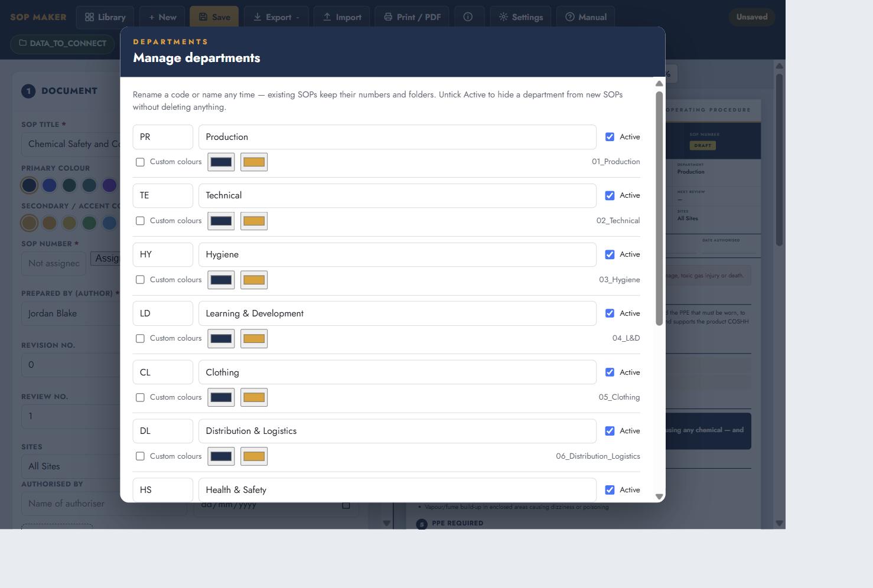This screenshot has height=588, width=873.
Task: Untick Active for Distribution & Logistics
Action: click(610, 431)
